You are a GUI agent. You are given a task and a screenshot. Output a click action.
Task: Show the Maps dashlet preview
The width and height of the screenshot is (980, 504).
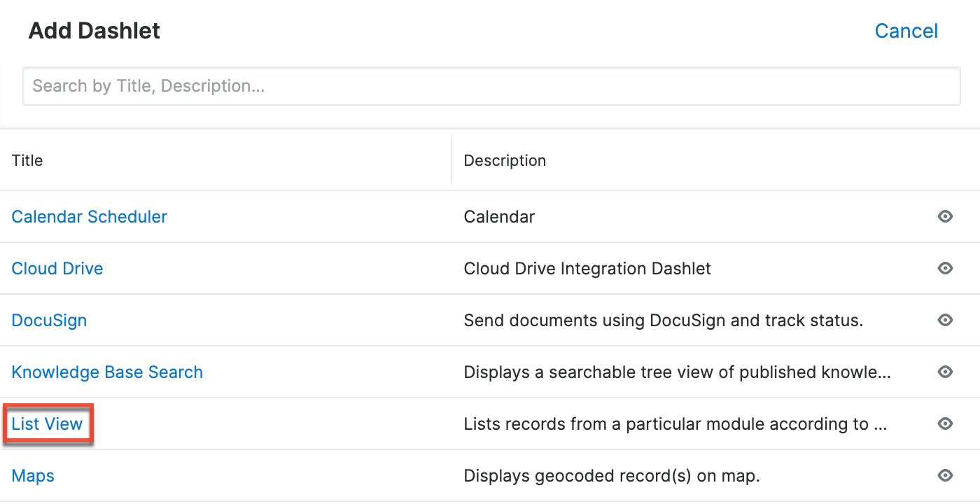click(x=945, y=475)
